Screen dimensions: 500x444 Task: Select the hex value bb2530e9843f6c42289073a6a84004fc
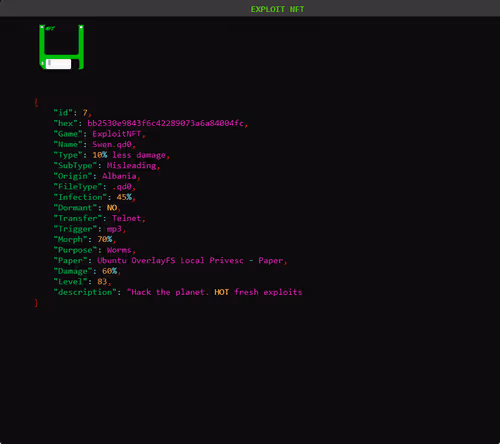pos(165,123)
